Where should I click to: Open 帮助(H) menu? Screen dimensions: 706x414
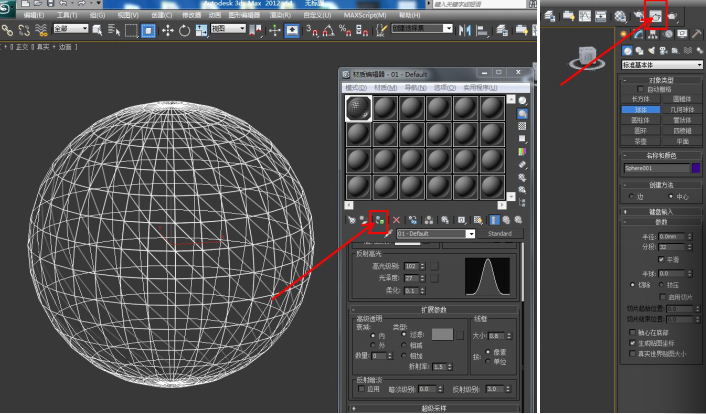[x=409, y=15]
